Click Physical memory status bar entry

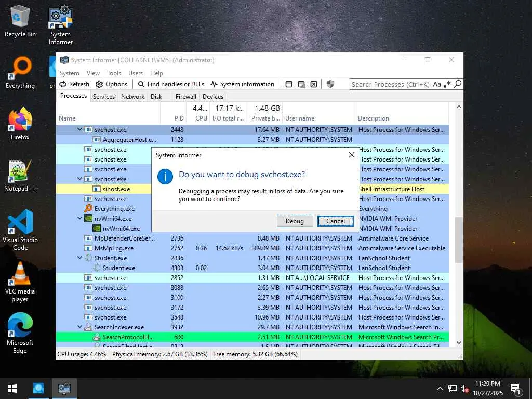pyautogui.click(x=160, y=354)
